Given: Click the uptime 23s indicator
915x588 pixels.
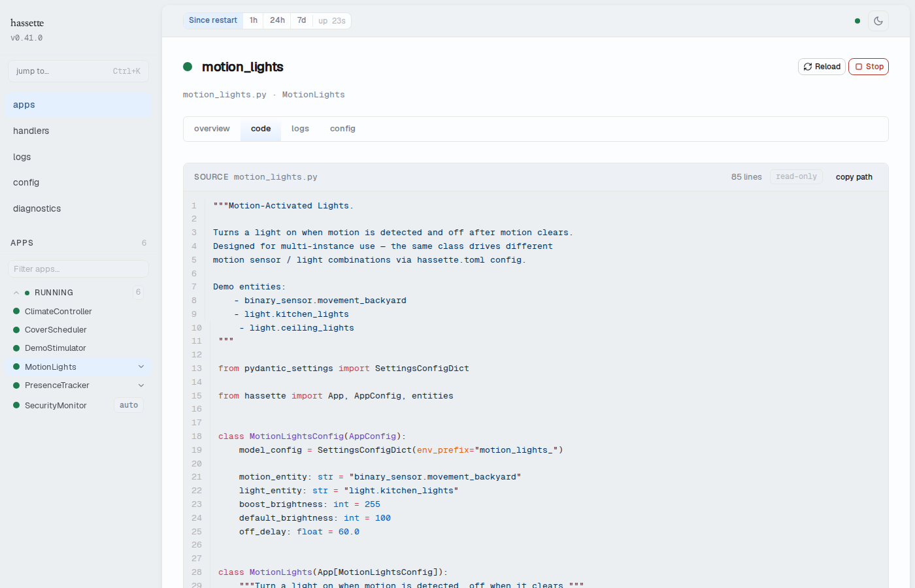Looking at the screenshot, I should 332,21.
